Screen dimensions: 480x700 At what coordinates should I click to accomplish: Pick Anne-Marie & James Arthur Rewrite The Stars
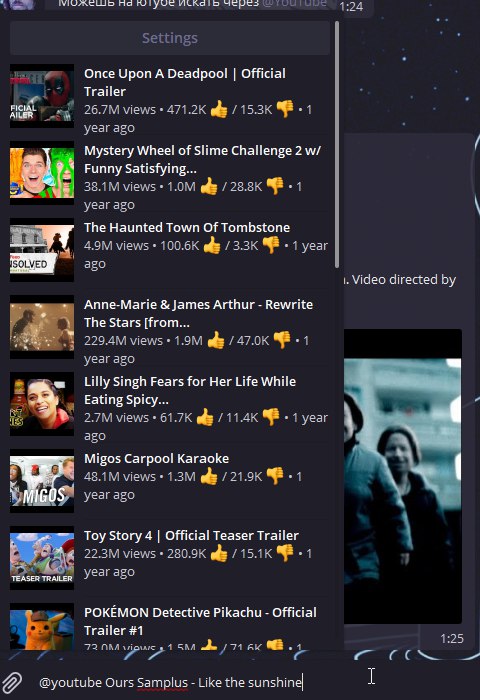(170, 331)
